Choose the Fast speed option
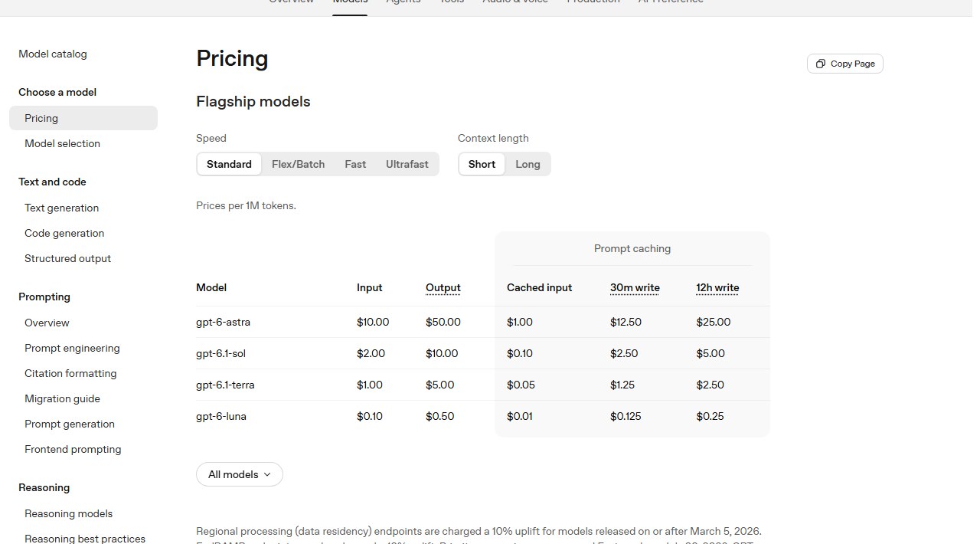This screenshot has height=544, width=980. (355, 164)
